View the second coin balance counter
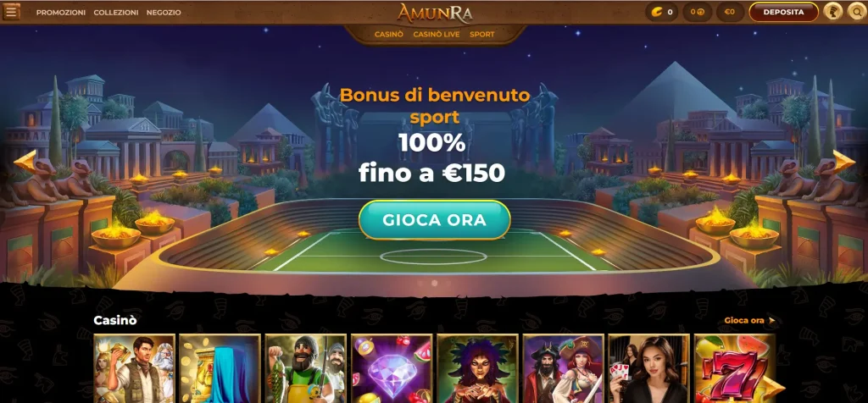Screen dimensions: 868x403 pos(697,12)
